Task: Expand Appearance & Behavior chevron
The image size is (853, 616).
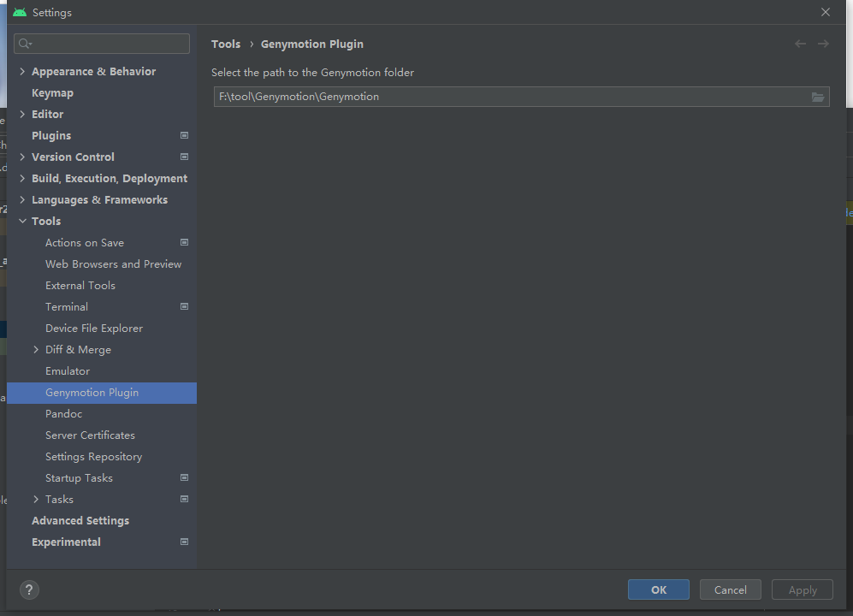Action: coord(22,71)
